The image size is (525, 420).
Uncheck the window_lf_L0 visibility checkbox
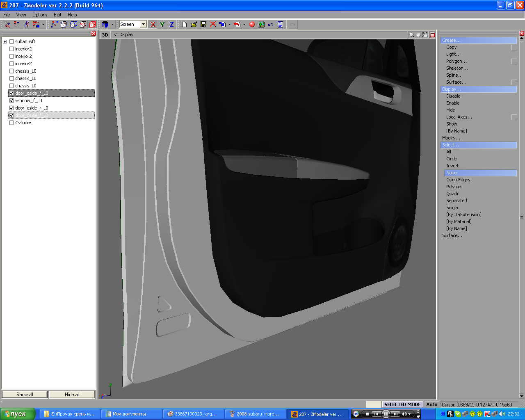11,100
